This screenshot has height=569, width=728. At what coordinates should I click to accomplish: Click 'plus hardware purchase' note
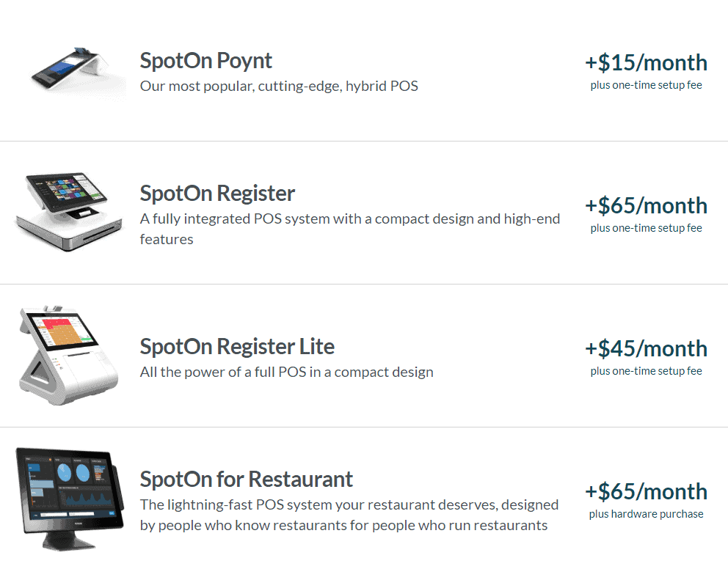646,514
